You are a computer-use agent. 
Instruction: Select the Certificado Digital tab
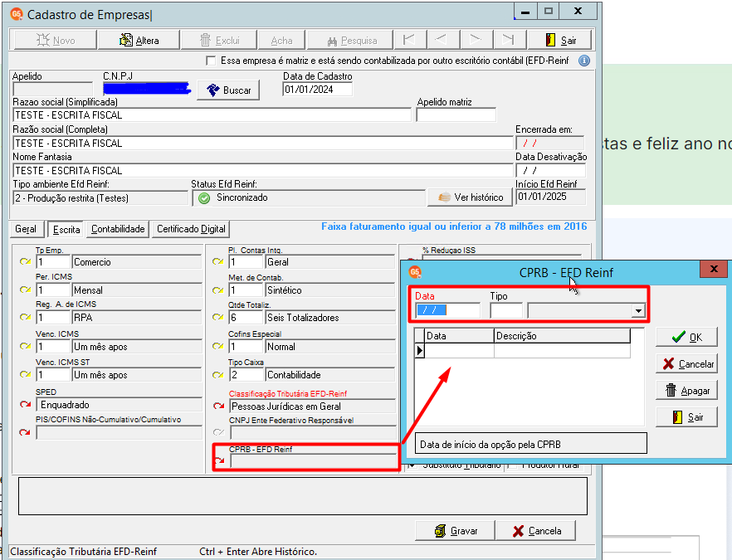click(x=191, y=229)
